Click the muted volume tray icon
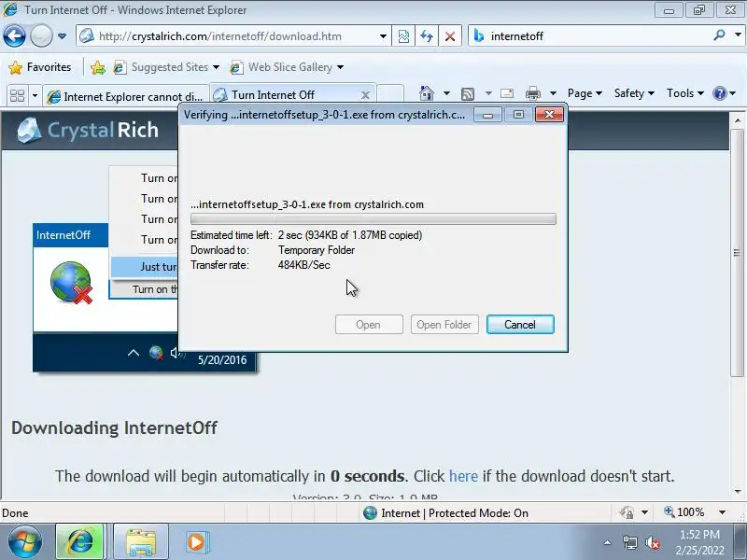Screen dimensions: 747x560 [x=652, y=542]
